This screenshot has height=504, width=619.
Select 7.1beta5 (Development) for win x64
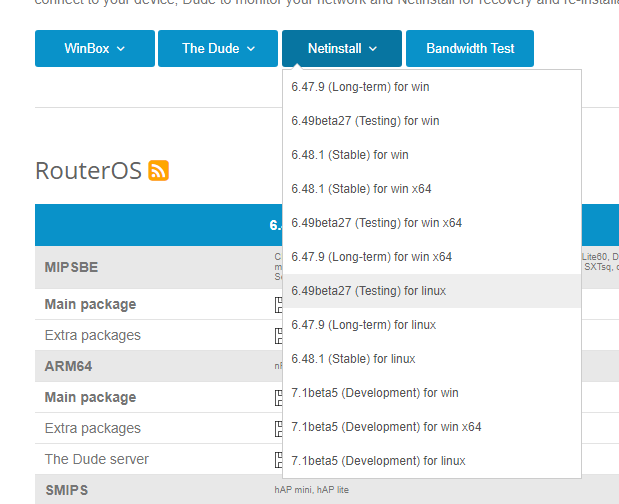point(432,427)
